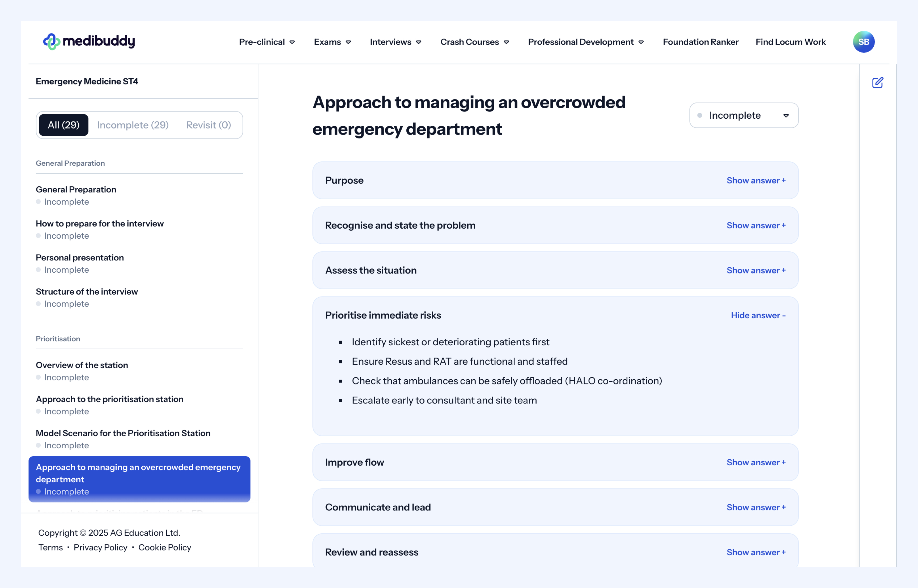Show answer for Communicate and lead

756,508
